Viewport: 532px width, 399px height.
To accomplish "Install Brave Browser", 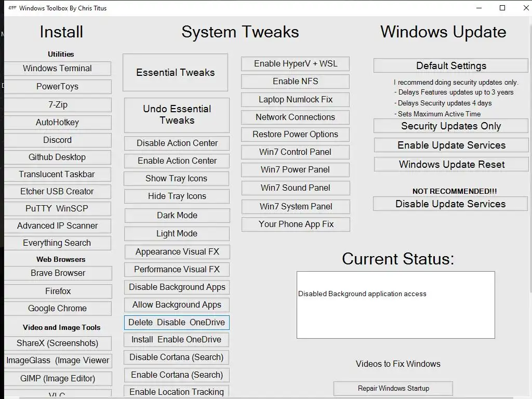I will [58, 273].
